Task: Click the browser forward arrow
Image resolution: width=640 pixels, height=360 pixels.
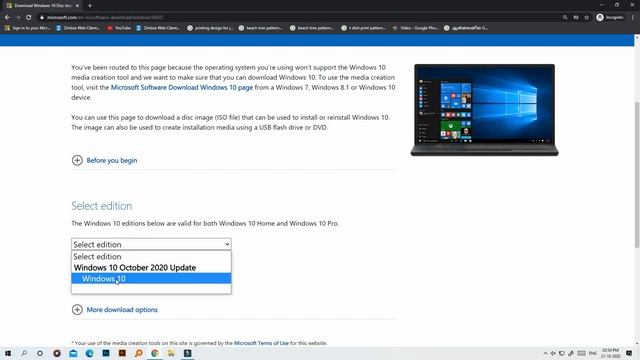Action: click(x=18, y=18)
